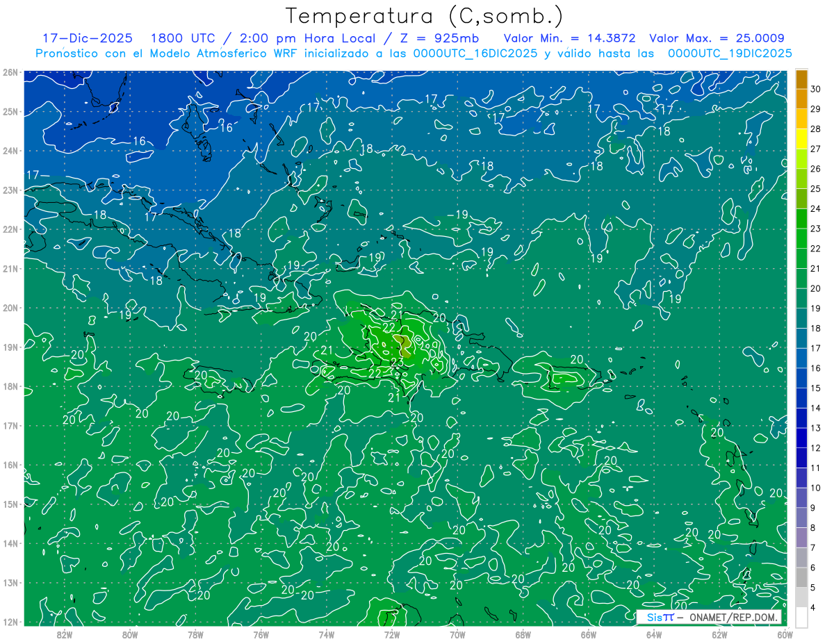Screen dimensions: 834x644
Task: Click the 16N latitude axis label
Action: pos(10,465)
